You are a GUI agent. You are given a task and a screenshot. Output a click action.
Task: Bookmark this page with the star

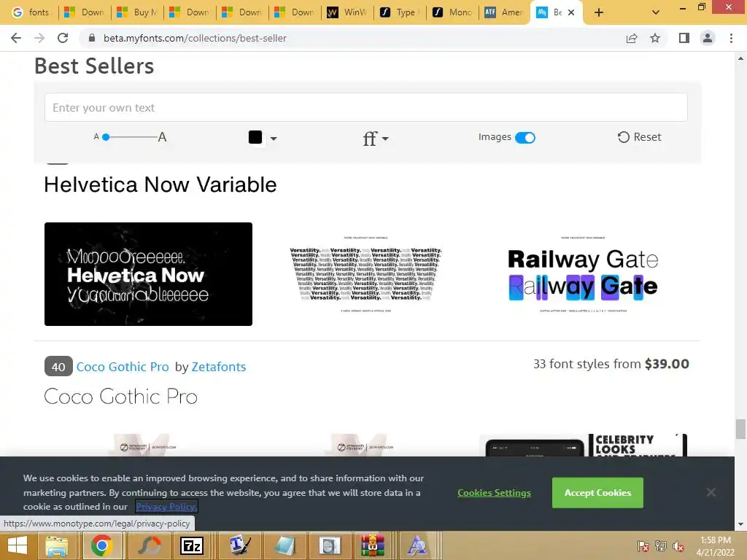point(655,38)
